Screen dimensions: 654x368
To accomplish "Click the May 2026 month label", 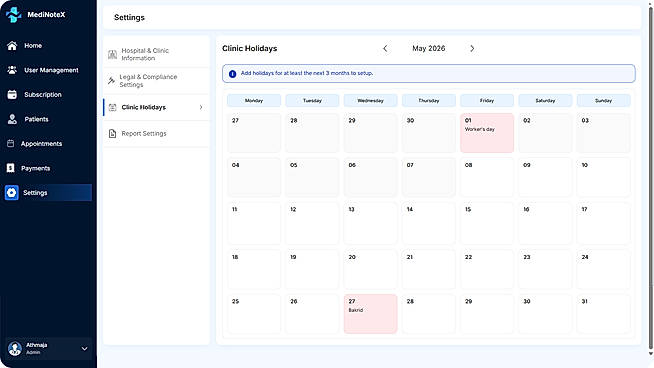I will (428, 48).
